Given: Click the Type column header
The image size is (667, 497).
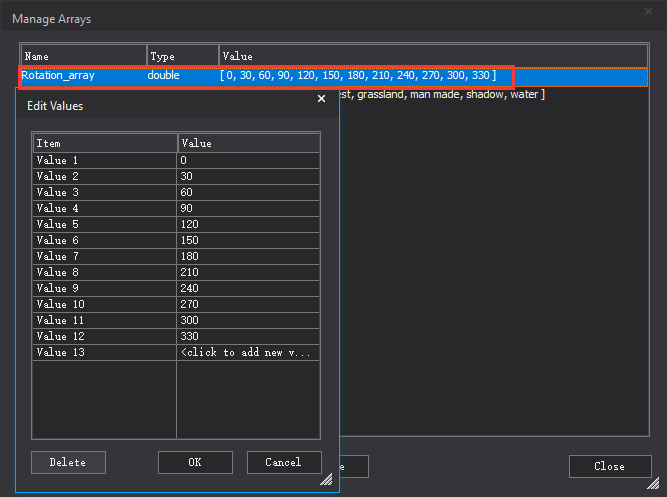Looking at the screenshot, I should (x=182, y=56).
